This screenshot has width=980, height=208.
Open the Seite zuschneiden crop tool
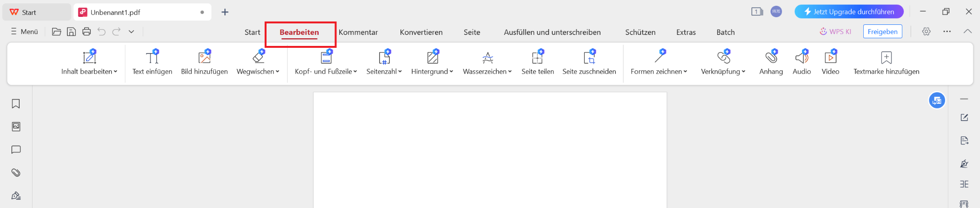589,58
